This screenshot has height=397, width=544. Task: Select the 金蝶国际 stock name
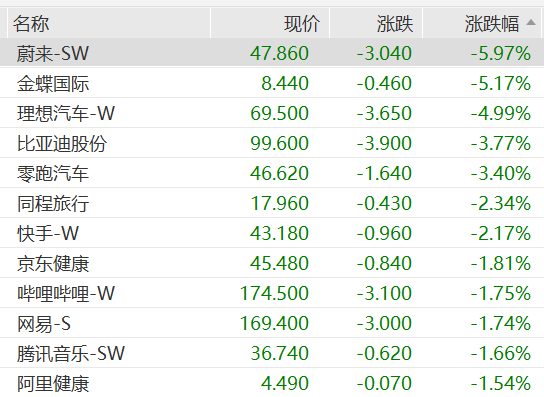[53, 84]
